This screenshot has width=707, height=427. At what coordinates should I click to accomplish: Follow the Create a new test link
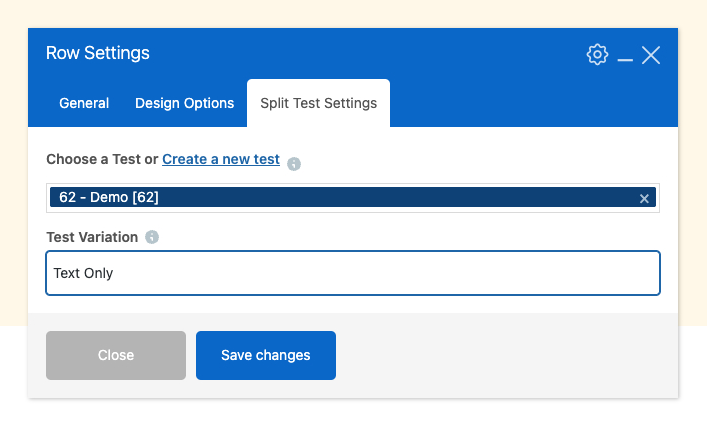coord(221,159)
